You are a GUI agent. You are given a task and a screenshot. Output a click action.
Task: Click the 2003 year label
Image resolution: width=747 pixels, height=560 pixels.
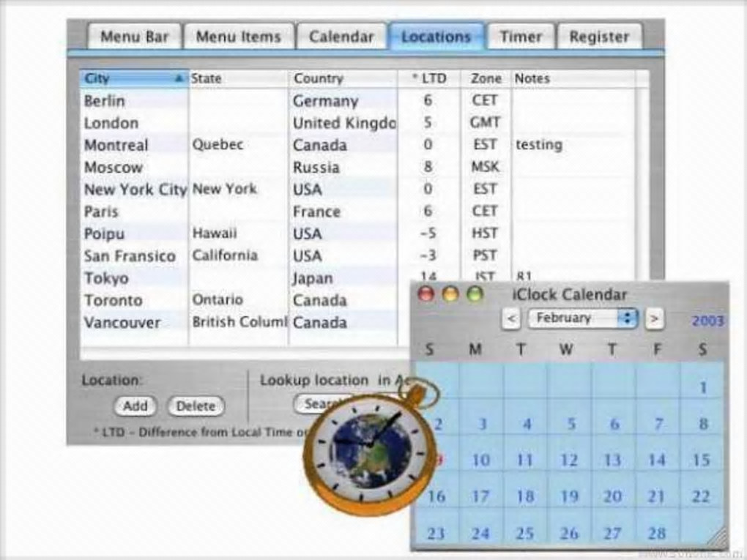click(707, 321)
